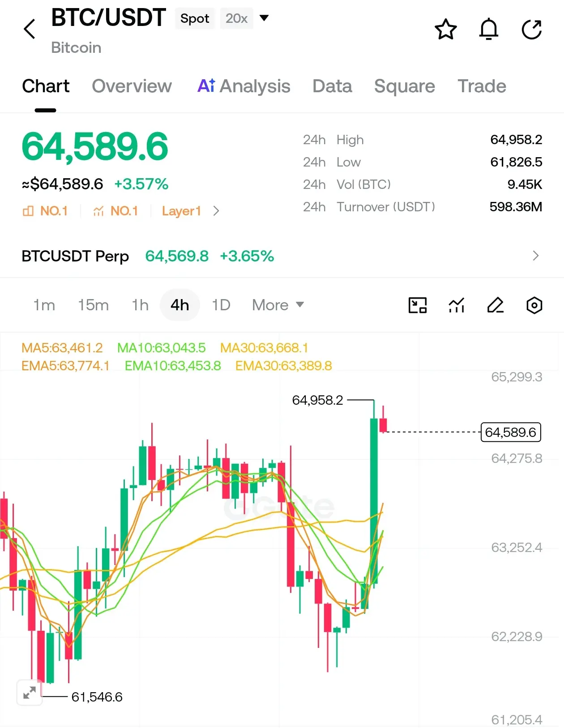
Task: Tap the NO.1 trending rank tag
Action: click(115, 211)
